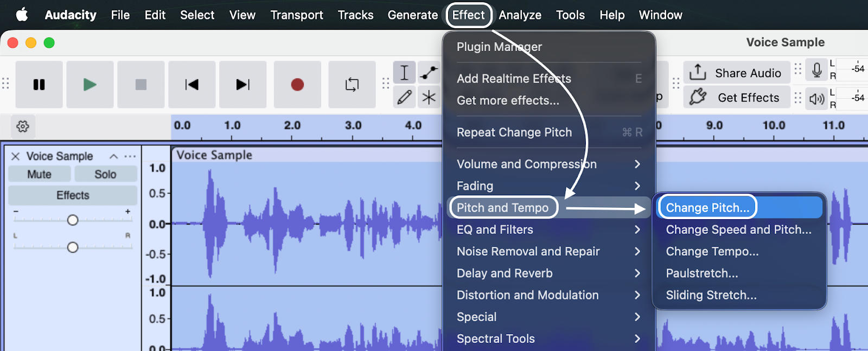Enable the Loop playback icon

352,85
